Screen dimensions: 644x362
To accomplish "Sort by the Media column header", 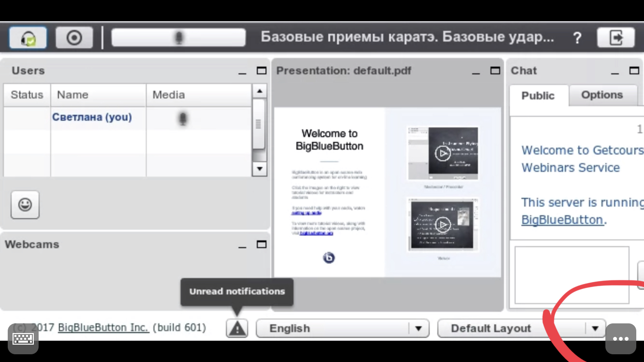I will click(199, 95).
